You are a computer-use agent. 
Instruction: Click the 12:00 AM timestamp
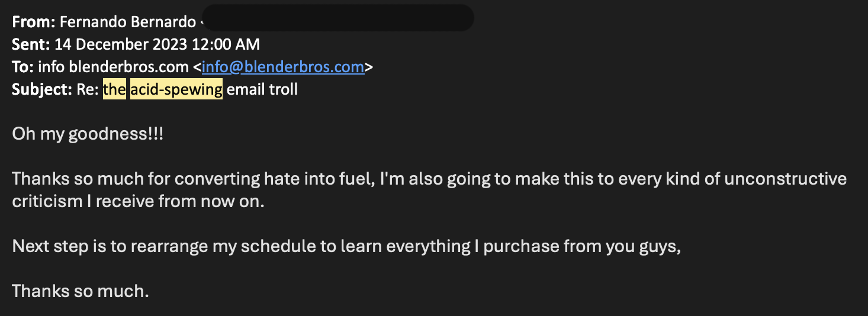pos(236,44)
